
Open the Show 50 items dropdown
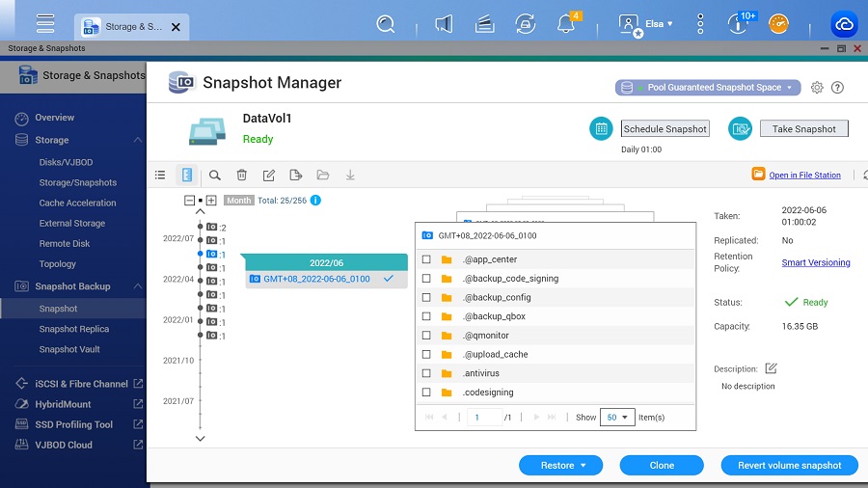[x=615, y=418]
